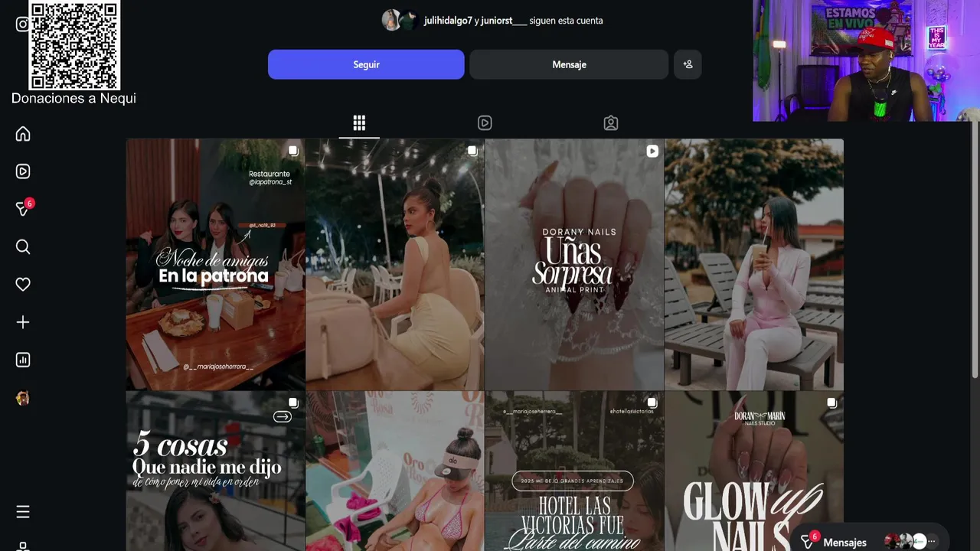Click reel icon on 'Uñas Sorpresa' post
The width and height of the screenshot is (980, 551).
click(652, 152)
